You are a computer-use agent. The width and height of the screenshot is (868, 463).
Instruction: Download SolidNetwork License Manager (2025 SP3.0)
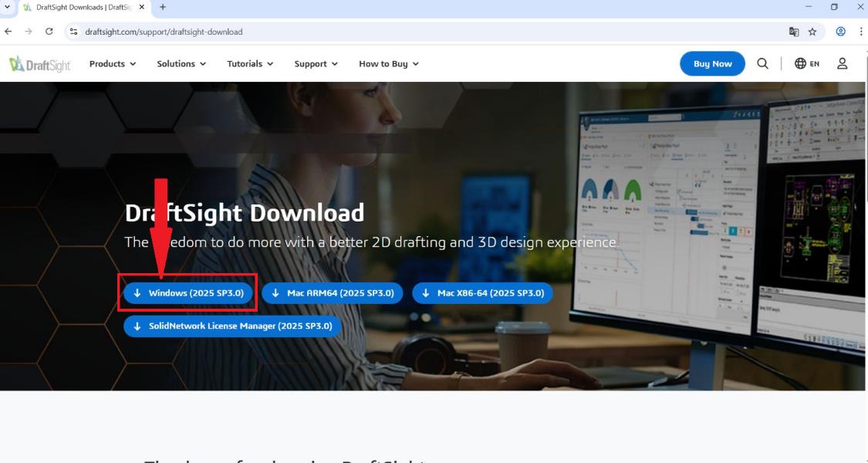pyautogui.click(x=232, y=326)
